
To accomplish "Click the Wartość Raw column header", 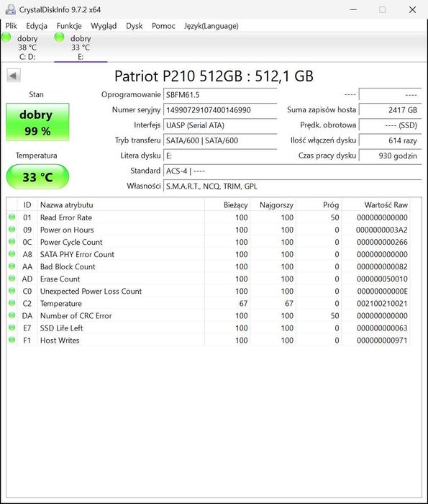I will (x=375, y=204).
